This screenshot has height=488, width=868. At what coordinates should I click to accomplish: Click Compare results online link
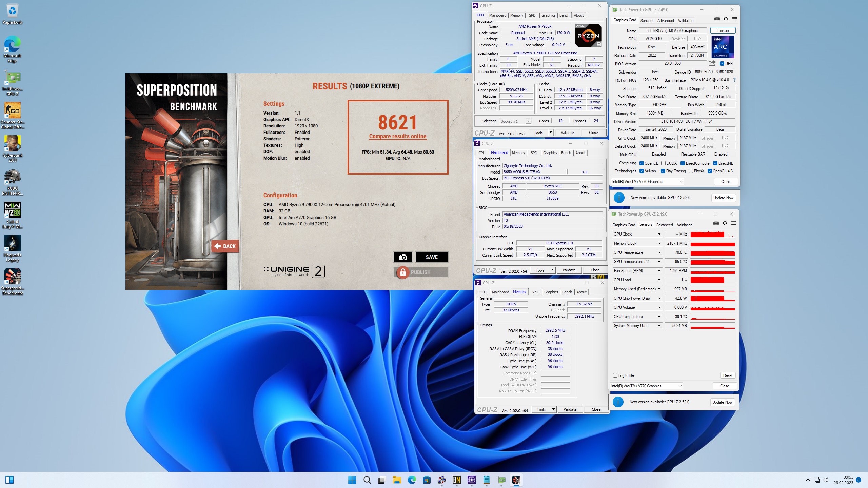click(398, 136)
